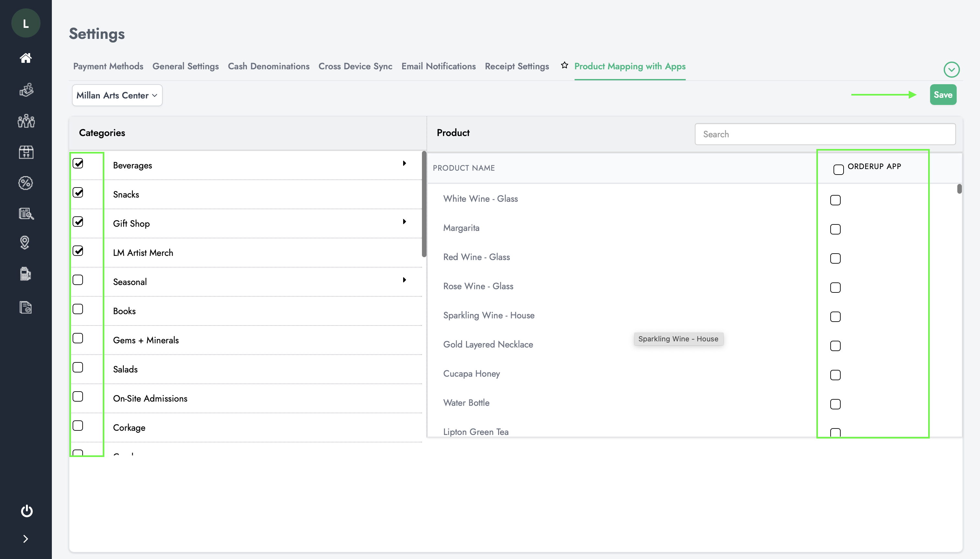
Task: Click the Discount percentage icon in sidebar
Action: (26, 182)
